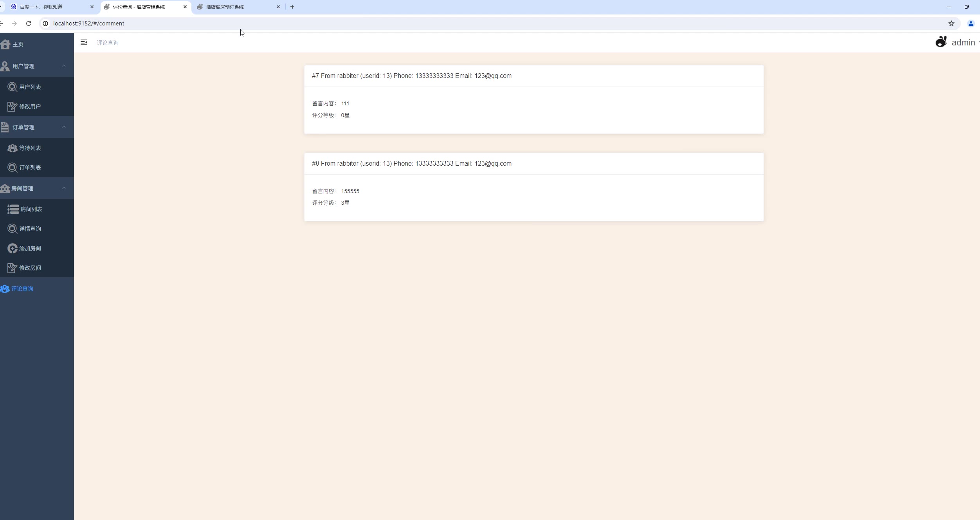Click the 用户列表 search icon
The image size is (980, 520).
coord(12,87)
